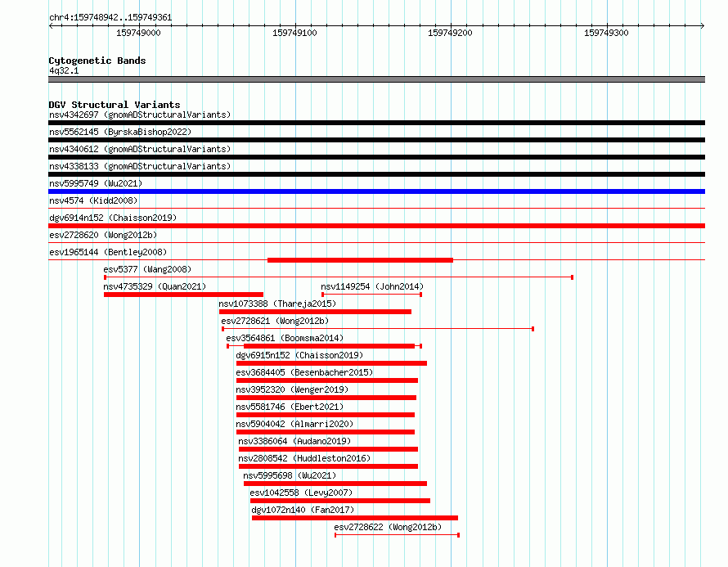Select the esv3564861 (Boomsma2014) label

pyautogui.click(x=285, y=338)
